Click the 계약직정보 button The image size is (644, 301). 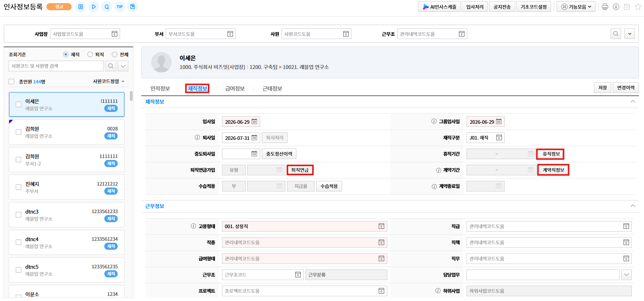[x=553, y=170]
